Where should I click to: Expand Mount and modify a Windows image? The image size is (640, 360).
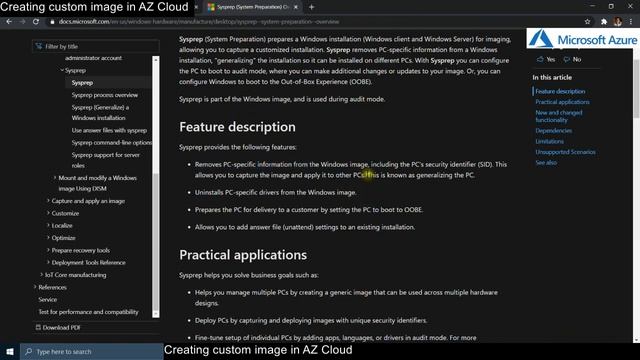(x=55, y=178)
